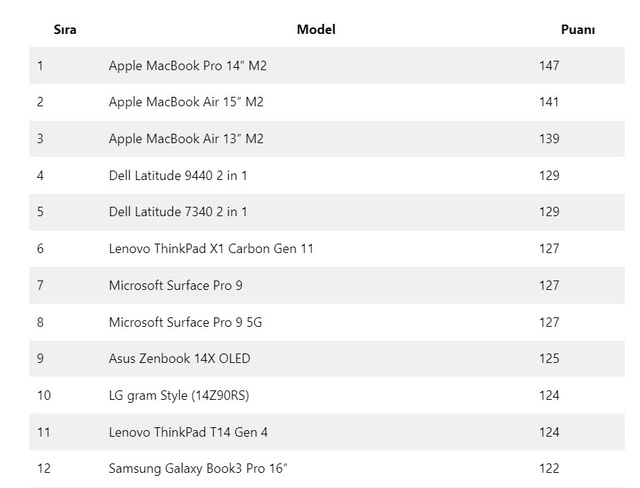Click Asus Zenbook 14X OLED model
Viewport: 640px width, 488px height.
pyautogui.click(x=179, y=359)
